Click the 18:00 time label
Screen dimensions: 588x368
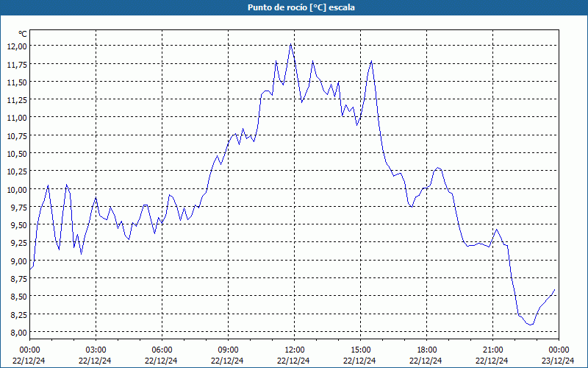[427, 350]
